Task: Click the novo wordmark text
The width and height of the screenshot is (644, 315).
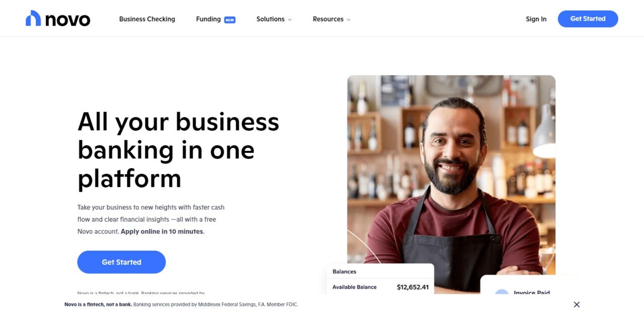Action: click(x=68, y=20)
